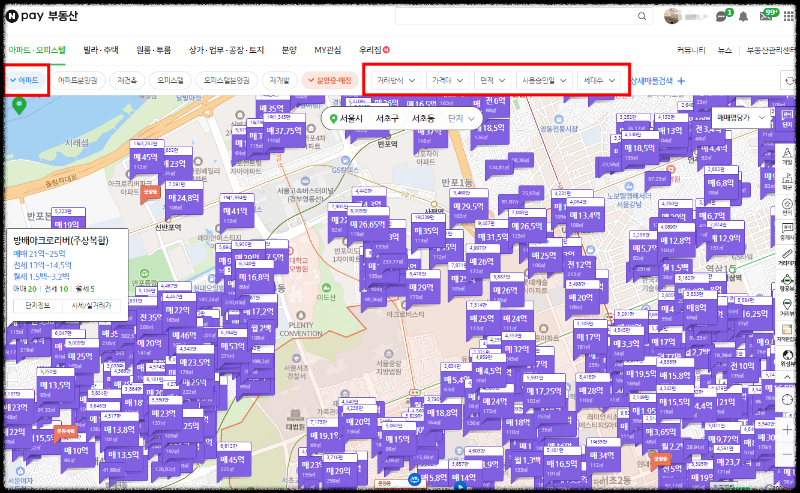Select 서초구 in location breadcrumb
Screen dimensions: 800x493
(x=387, y=118)
